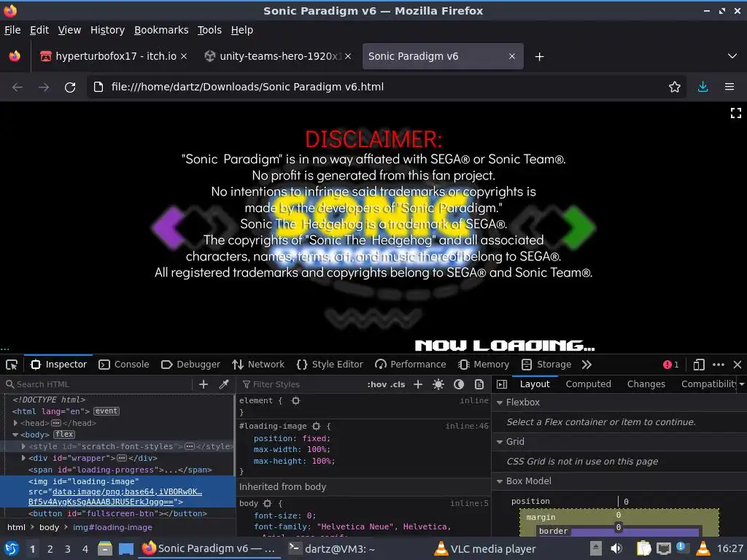Open the Bookmarks menu
This screenshot has height=560, width=747.
[161, 30]
